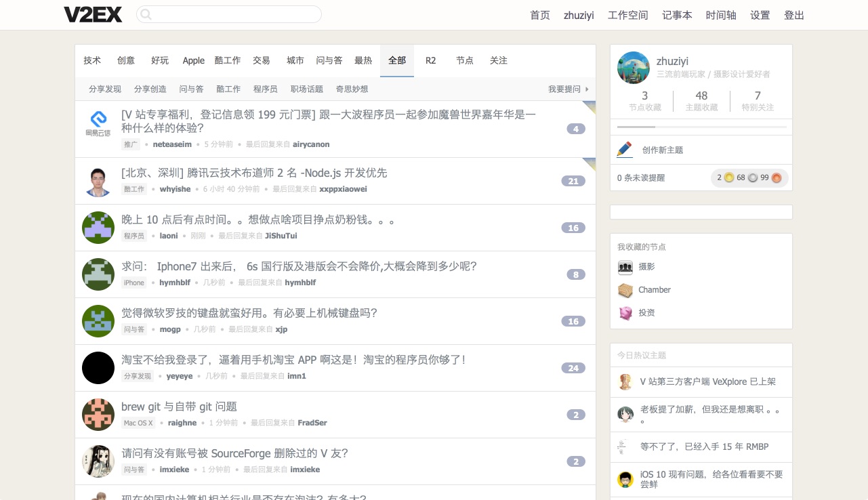
Task: Click avatar beside 老板提了加薪 hot topic
Action: tap(625, 415)
